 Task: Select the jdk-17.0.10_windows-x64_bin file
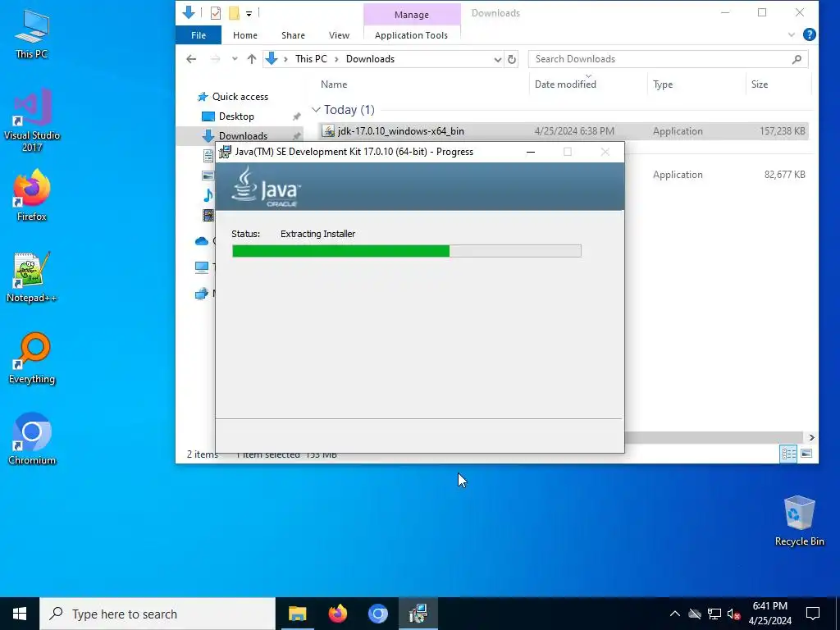pyautogui.click(x=400, y=131)
